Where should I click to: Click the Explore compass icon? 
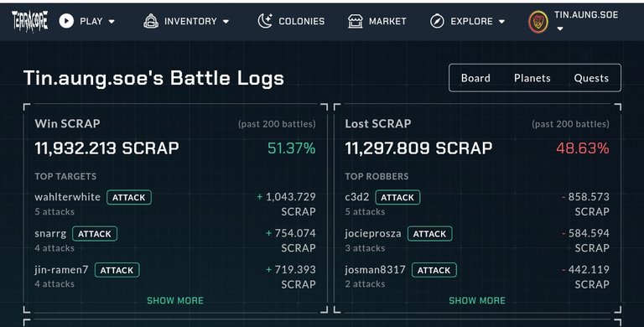tap(437, 21)
